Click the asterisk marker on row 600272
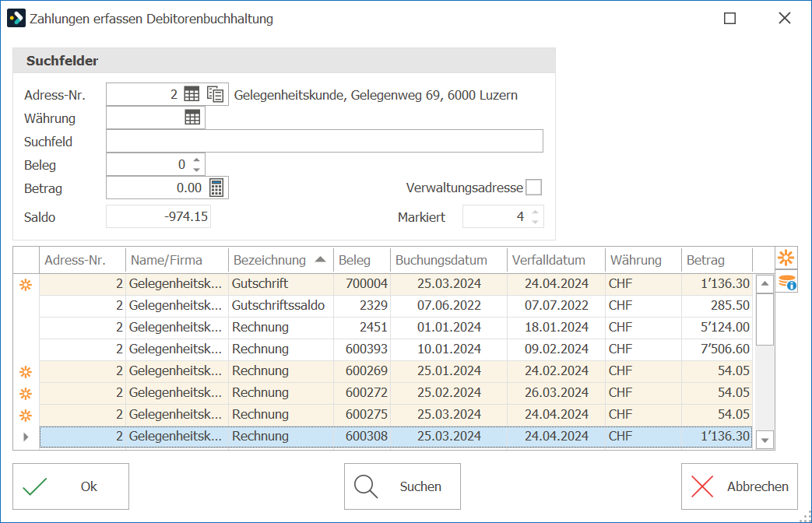The image size is (812, 523). (26, 394)
